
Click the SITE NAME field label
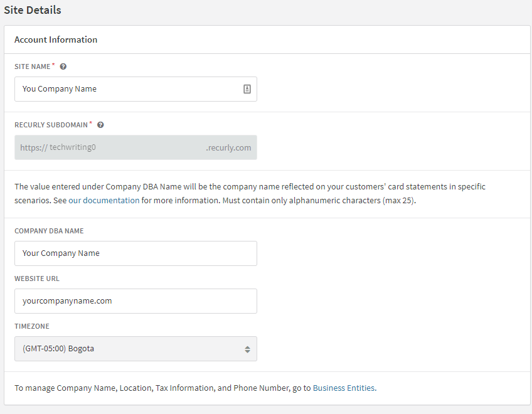33,66
